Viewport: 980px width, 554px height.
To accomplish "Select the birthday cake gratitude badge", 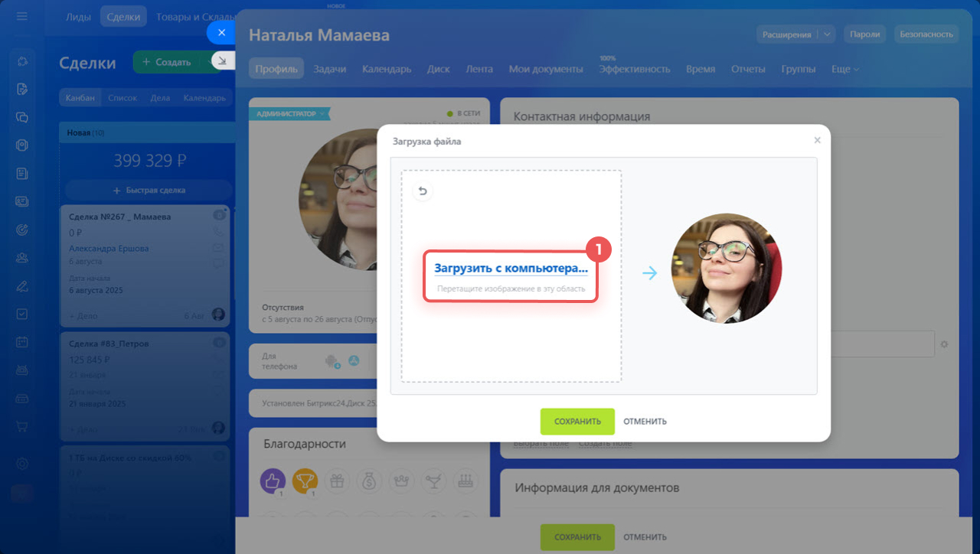I will [465, 481].
